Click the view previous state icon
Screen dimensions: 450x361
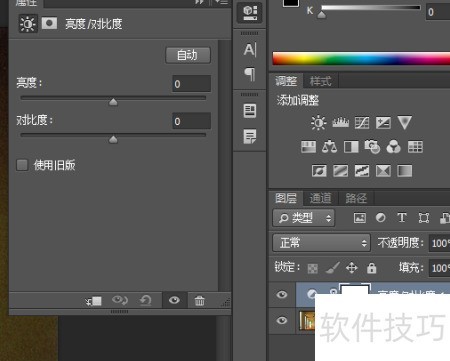point(120,300)
